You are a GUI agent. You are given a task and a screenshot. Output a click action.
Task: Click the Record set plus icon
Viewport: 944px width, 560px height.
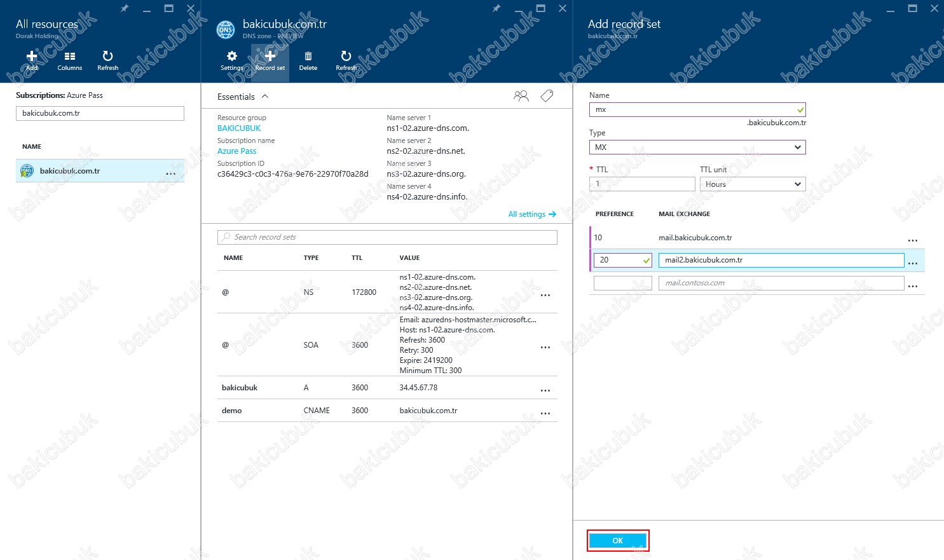pyautogui.click(x=270, y=57)
